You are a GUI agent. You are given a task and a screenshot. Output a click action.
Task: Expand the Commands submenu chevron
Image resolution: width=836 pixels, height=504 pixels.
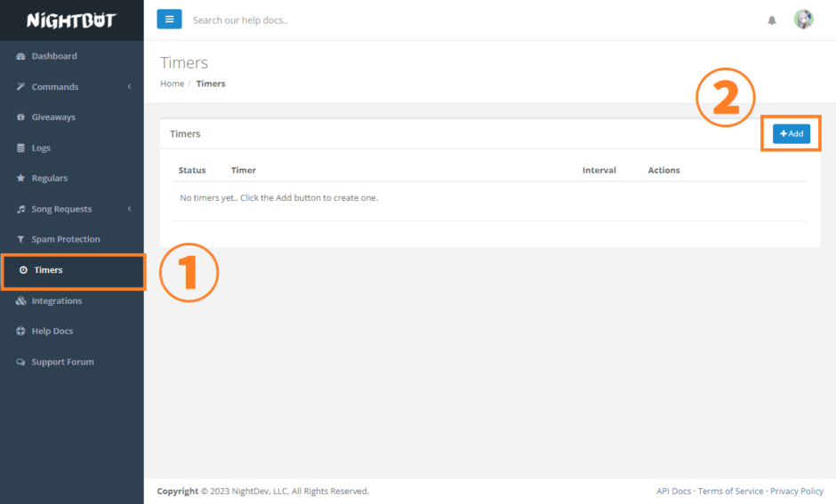pyautogui.click(x=129, y=87)
